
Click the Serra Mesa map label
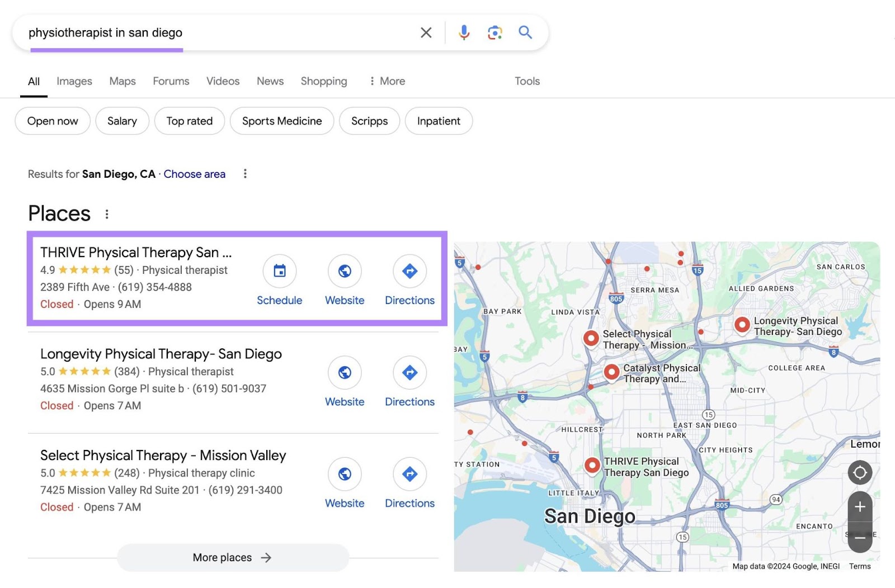pos(654,290)
